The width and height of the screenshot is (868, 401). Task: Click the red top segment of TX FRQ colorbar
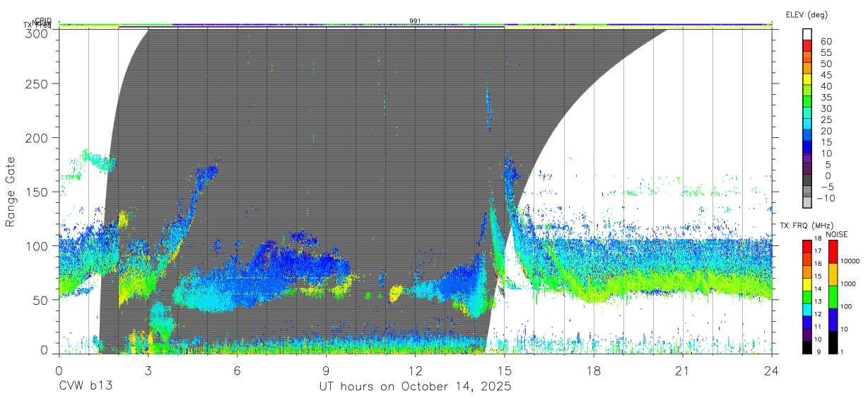(x=807, y=246)
